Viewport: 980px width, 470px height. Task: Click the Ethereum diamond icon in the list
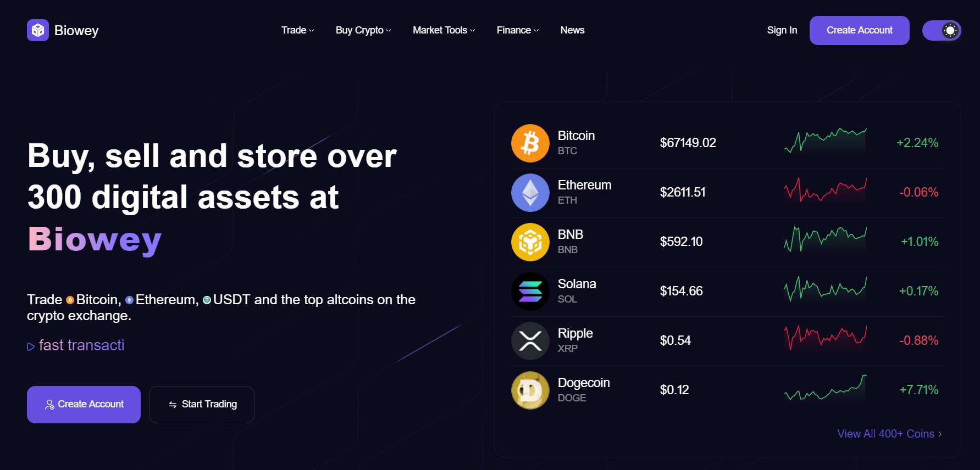pyautogui.click(x=530, y=193)
